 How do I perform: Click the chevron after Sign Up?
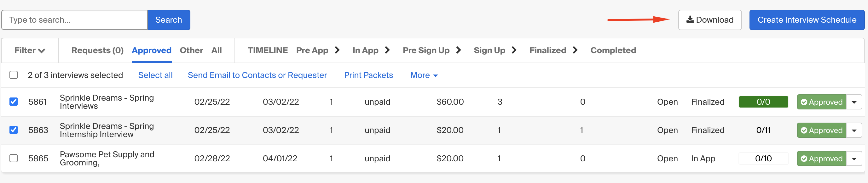click(x=514, y=50)
